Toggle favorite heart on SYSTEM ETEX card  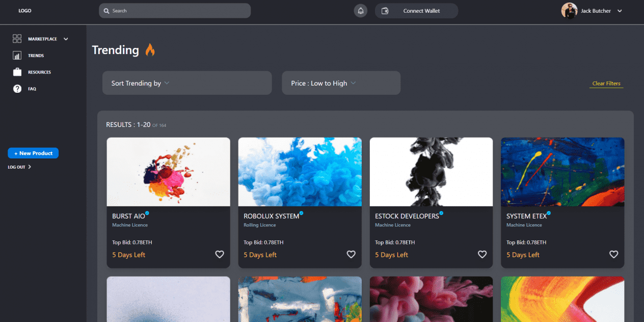614,254
